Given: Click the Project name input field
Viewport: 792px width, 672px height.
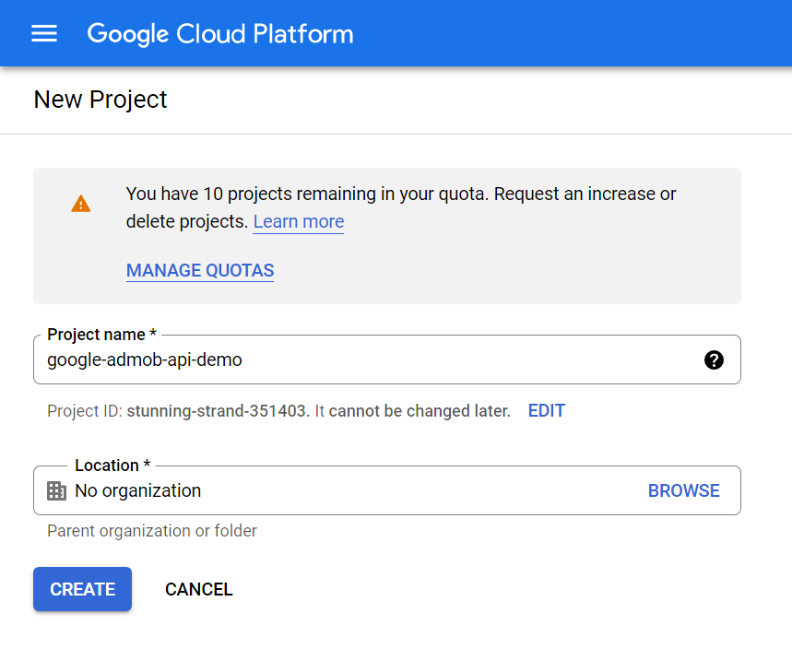Looking at the screenshot, I should pyautogui.click(x=387, y=360).
